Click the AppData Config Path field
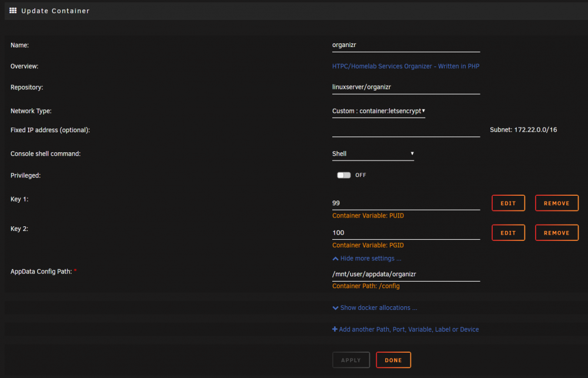 tap(406, 274)
